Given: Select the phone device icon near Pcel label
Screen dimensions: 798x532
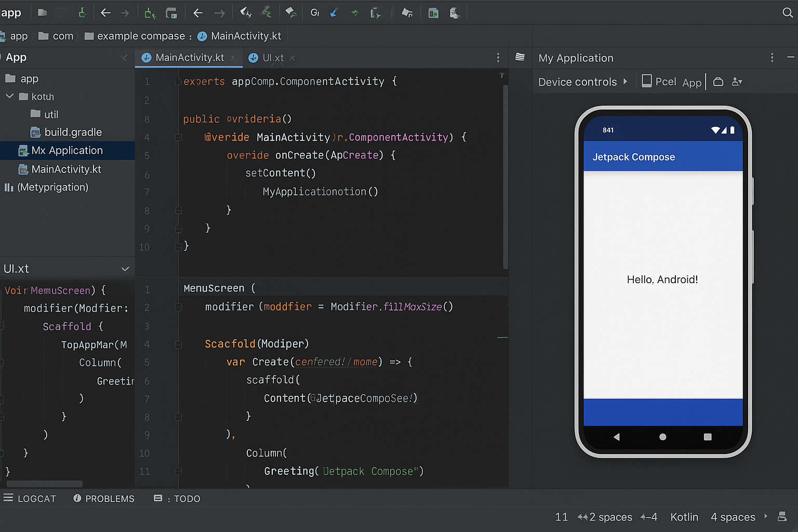Looking at the screenshot, I should pyautogui.click(x=647, y=81).
